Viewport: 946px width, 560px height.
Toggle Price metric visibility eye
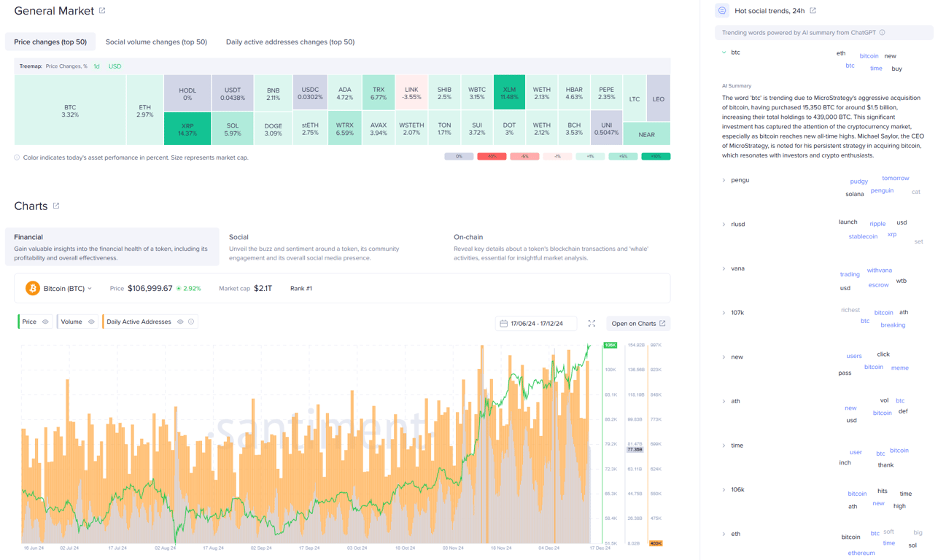pyautogui.click(x=45, y=322)
